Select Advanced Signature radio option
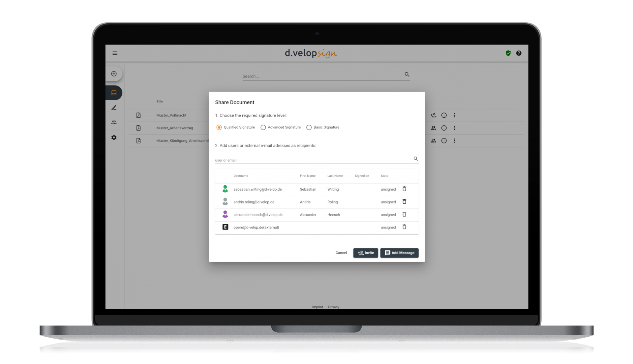This screenshot has height=364, width=633. [263, 127]
